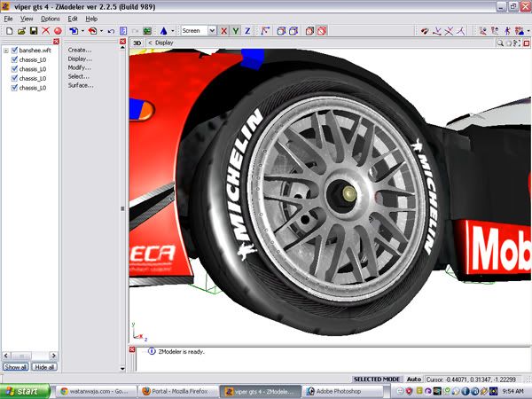Uncheck the banshee.wft checkbox
532x399 pixels.
(x=15, y=50)
